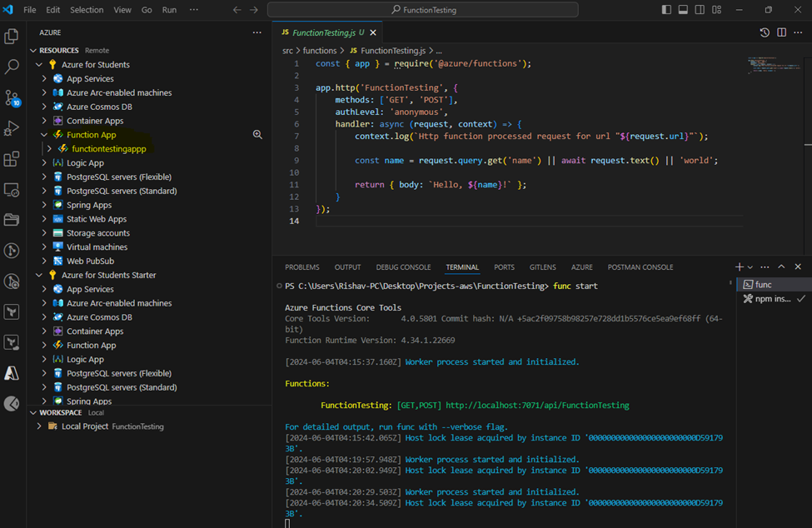Go back using the title bar left arrow

click(x=237, y=10)
